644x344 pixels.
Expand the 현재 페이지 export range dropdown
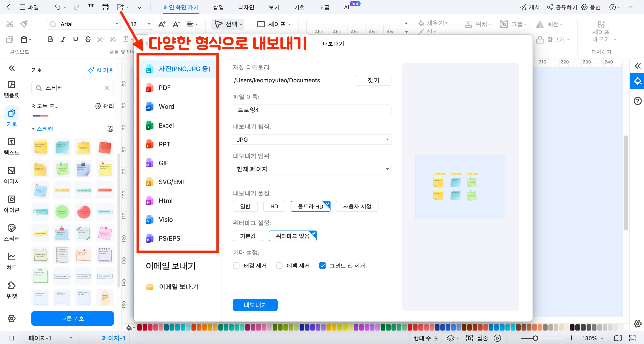(311, 169)
